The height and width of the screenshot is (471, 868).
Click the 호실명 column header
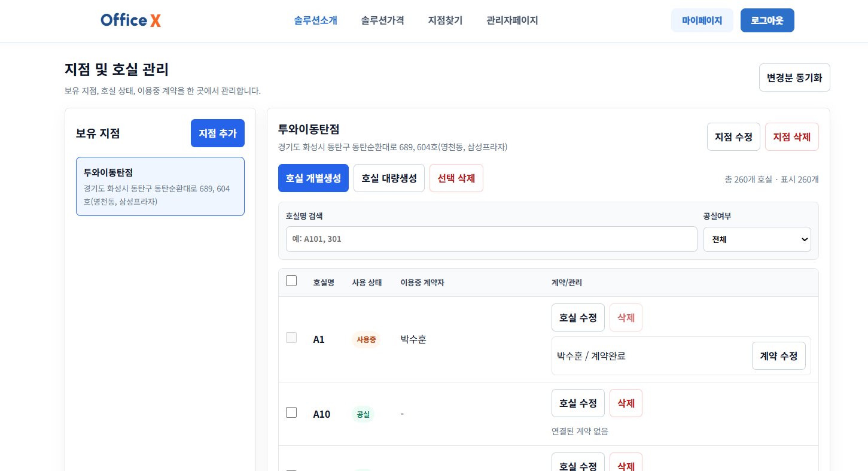[x=324, y=282]
